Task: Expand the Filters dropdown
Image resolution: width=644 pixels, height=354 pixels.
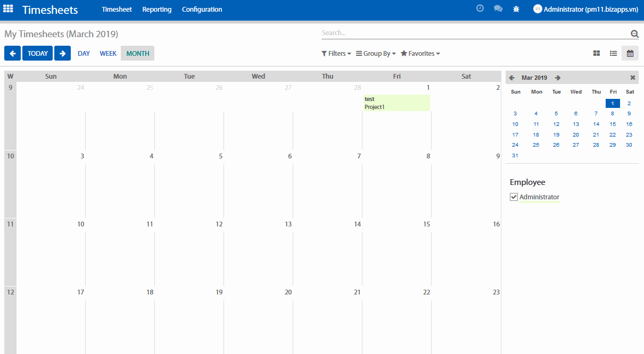Action: pyautogui.click(x=336, y=54)
